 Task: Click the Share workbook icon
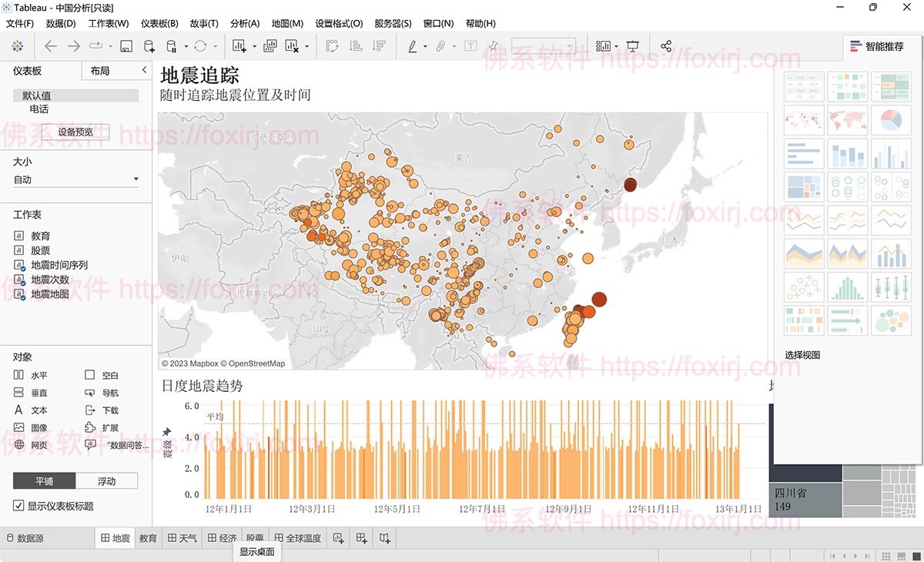666,46
